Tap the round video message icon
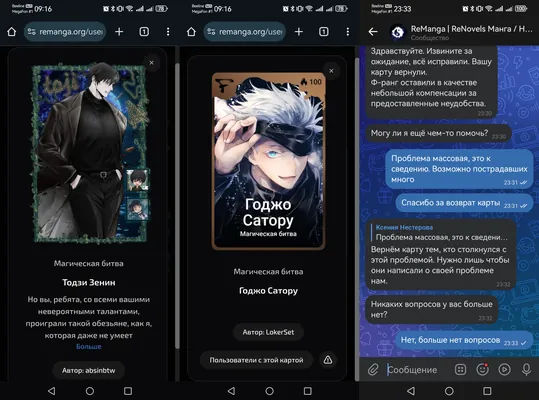The height and width of the screenshot is (400, 539). point(504,369)
